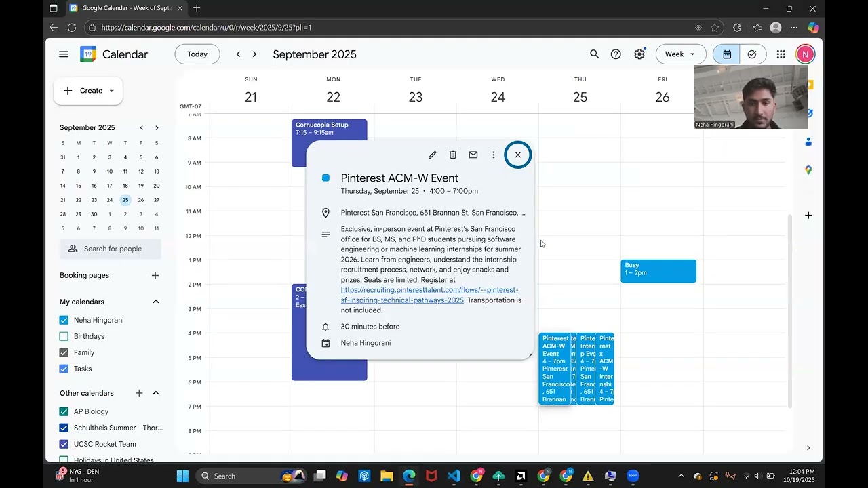Click the Calendar search magnifier icon

(595, 54)
